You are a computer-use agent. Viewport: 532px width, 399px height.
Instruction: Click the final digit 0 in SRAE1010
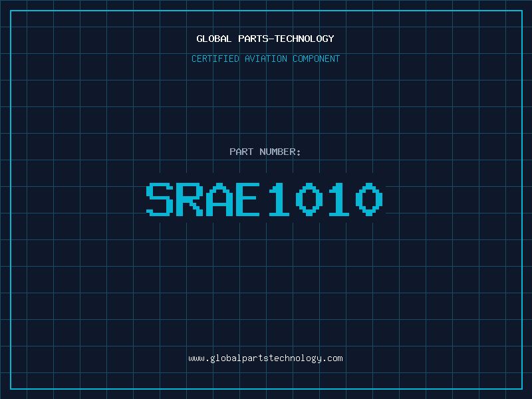[x=370, y=199]
